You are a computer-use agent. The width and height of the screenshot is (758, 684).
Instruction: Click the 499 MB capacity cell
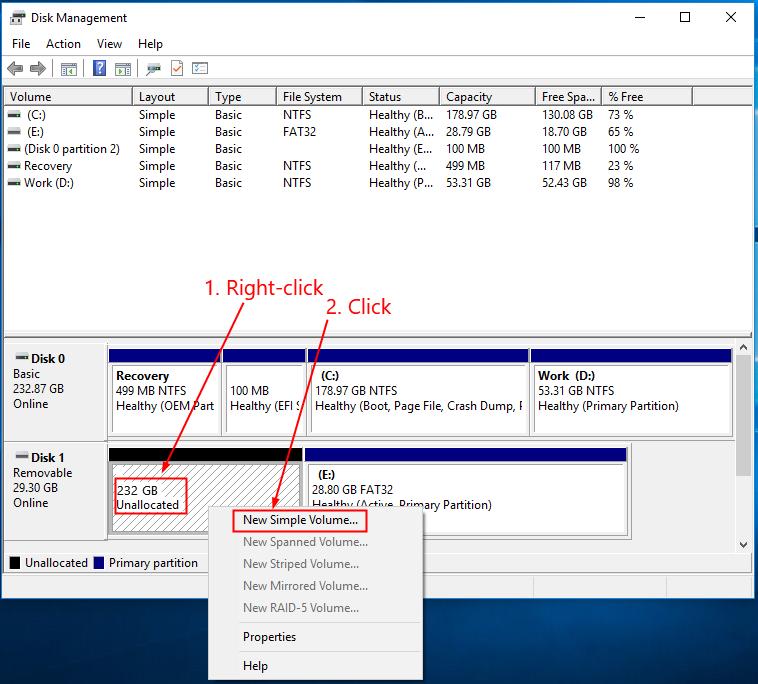click(x=465, y=166)
